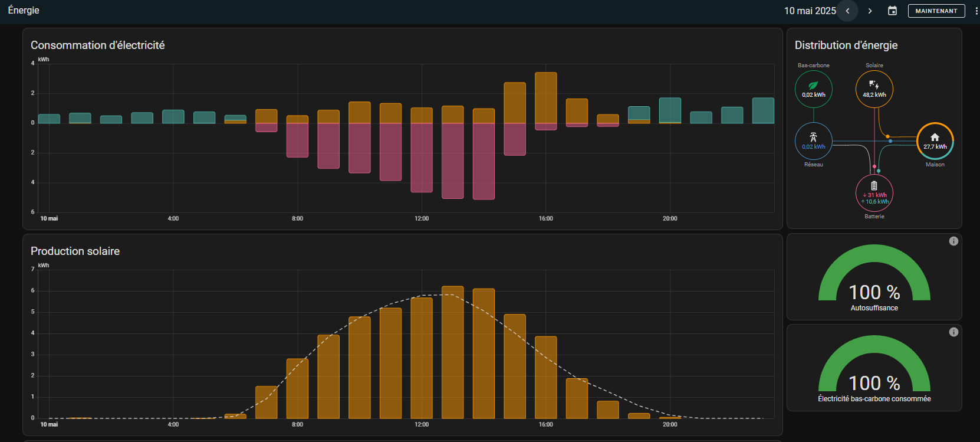The width and height of the screenshot is (980, 442).
Task: Show info for the bas-carbone consommée gauge
Action: [x=953, y=332]
